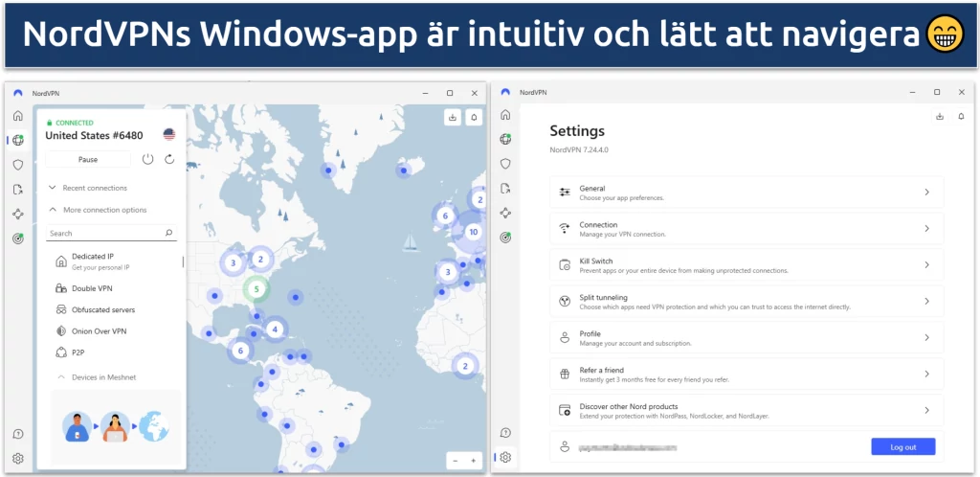Open Split tunneling row chevron
The image size is (980, 477).
pyautogui.click(x=926, y=302)
